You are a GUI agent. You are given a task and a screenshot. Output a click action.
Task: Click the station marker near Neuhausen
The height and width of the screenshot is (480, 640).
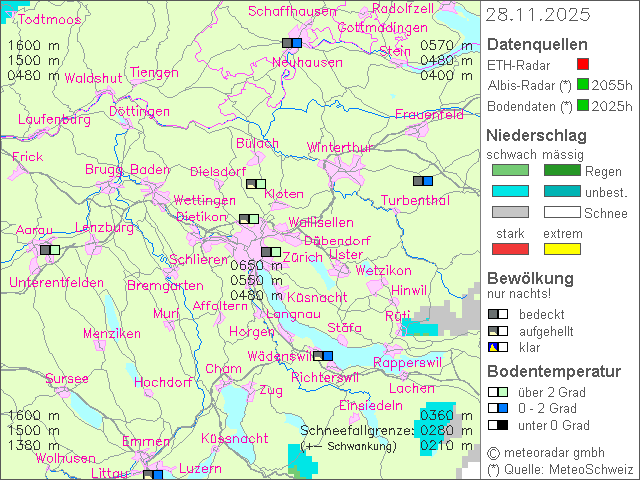[292, 43]
